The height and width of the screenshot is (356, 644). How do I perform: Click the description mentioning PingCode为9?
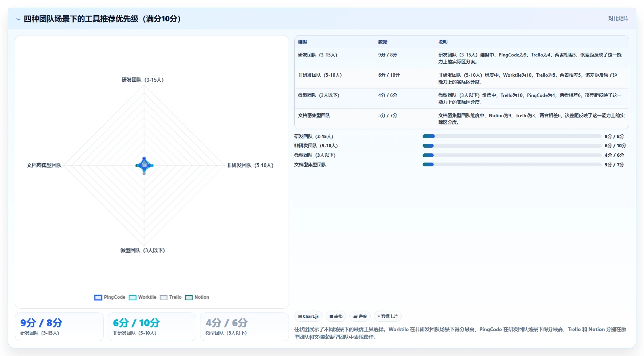[x=530, y=58]
